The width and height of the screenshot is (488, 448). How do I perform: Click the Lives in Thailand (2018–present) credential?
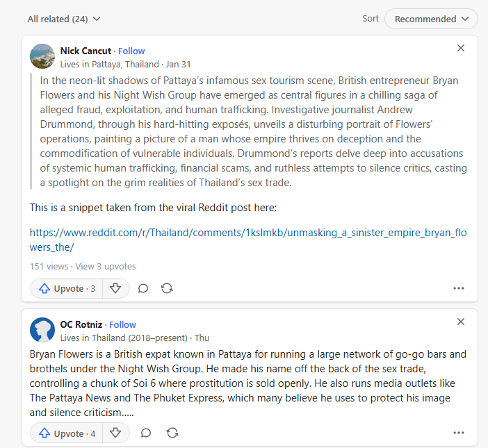[x=124, y=338]
